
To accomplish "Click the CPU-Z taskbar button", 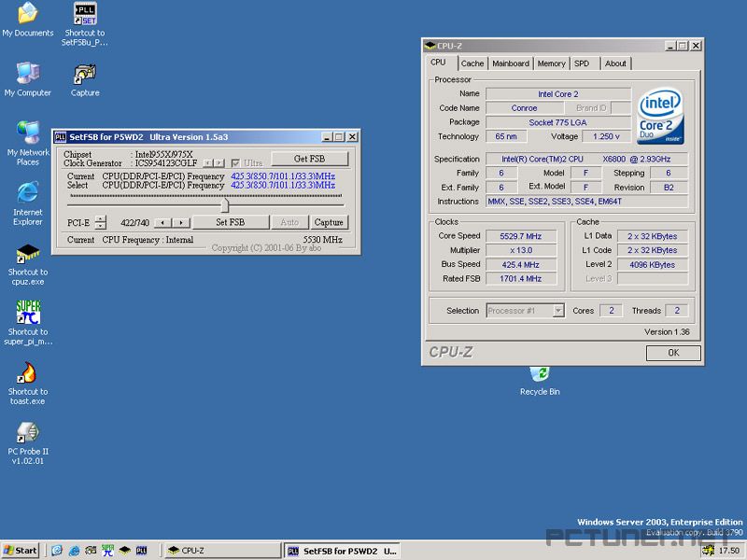I will coord(222,551).
